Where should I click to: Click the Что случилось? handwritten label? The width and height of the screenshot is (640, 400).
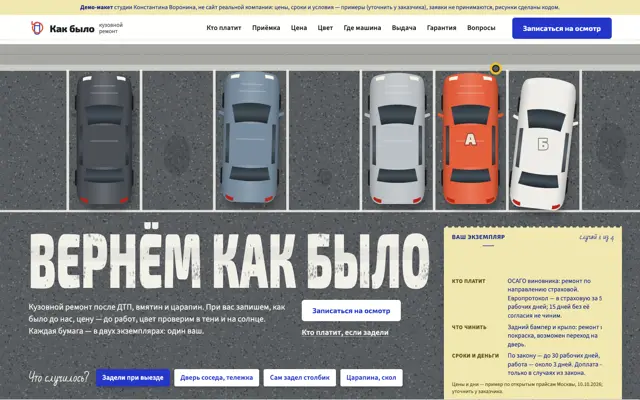pyautogui.click(x=59, y=378)
